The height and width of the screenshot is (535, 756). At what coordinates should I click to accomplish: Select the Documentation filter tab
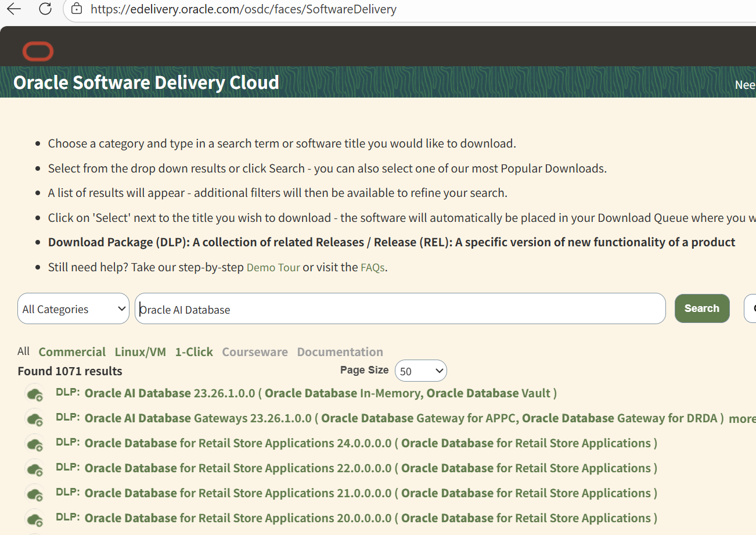(340, 352)
